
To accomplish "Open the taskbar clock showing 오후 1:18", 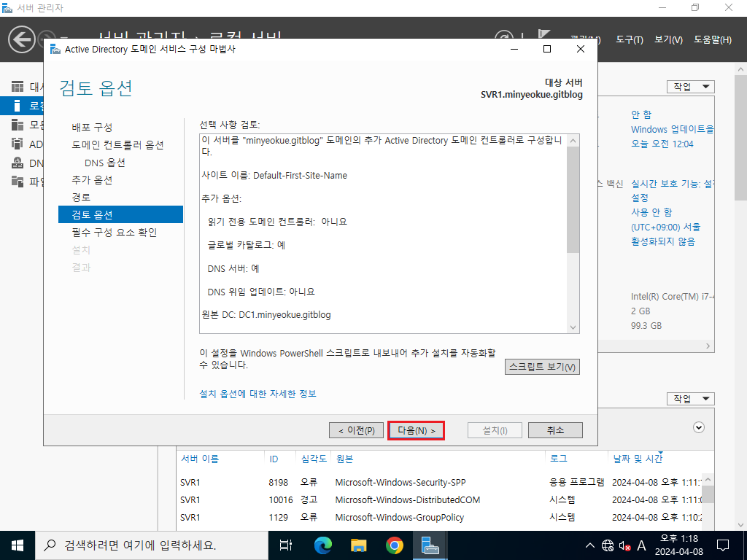I will (679, 545).
